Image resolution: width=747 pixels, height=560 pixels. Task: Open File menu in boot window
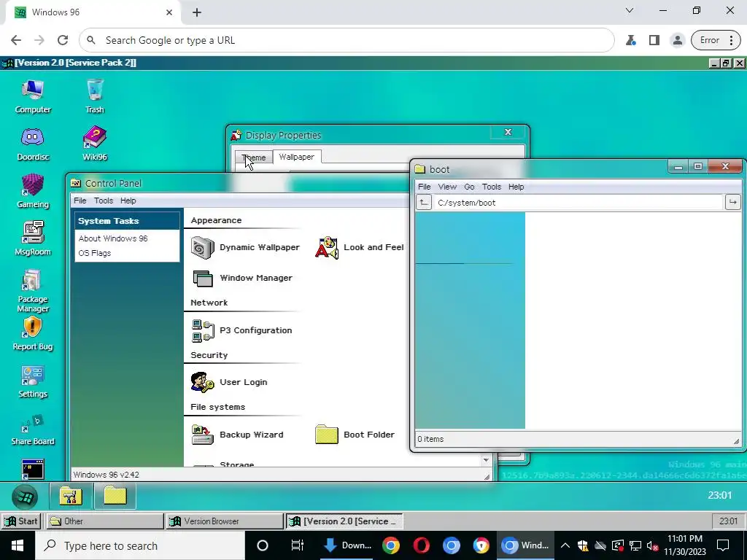tap(424, 187)
